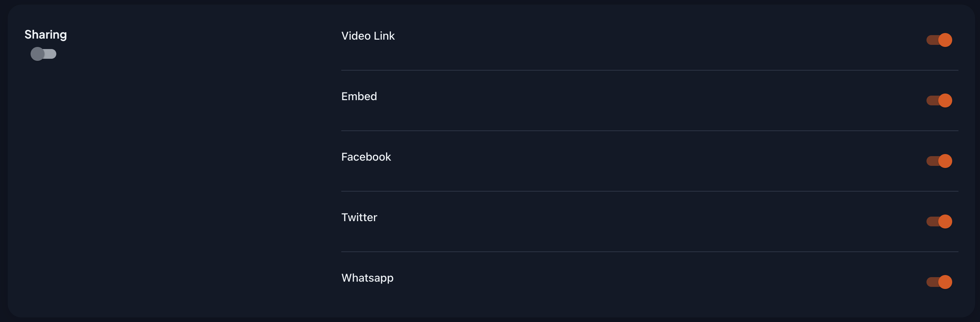Click the Facebook row area

[x=609, y=160]
